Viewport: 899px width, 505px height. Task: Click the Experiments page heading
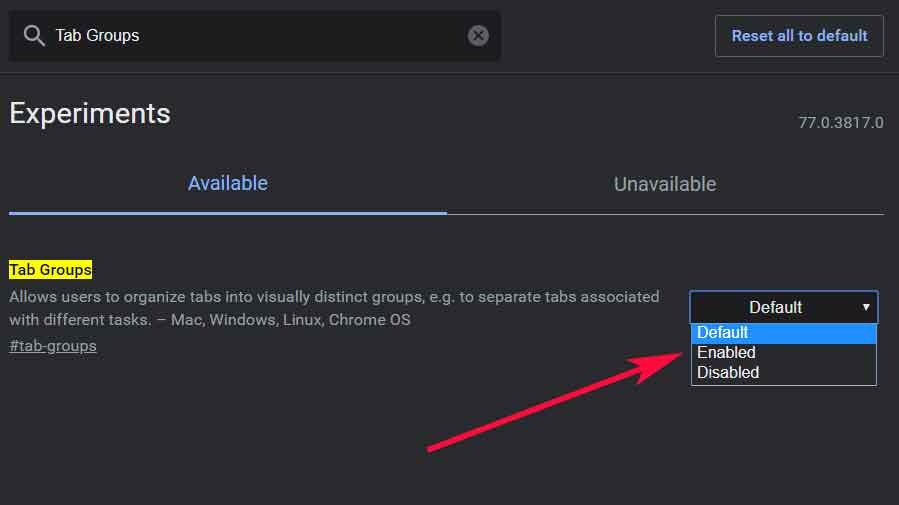90,114
